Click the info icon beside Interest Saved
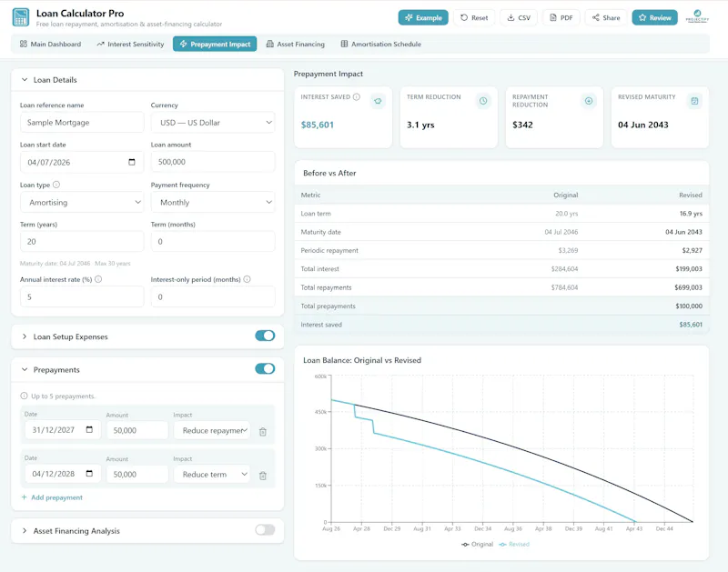This screenshot has height=572, width=728. pyautogui.click(x=357, y=97)
